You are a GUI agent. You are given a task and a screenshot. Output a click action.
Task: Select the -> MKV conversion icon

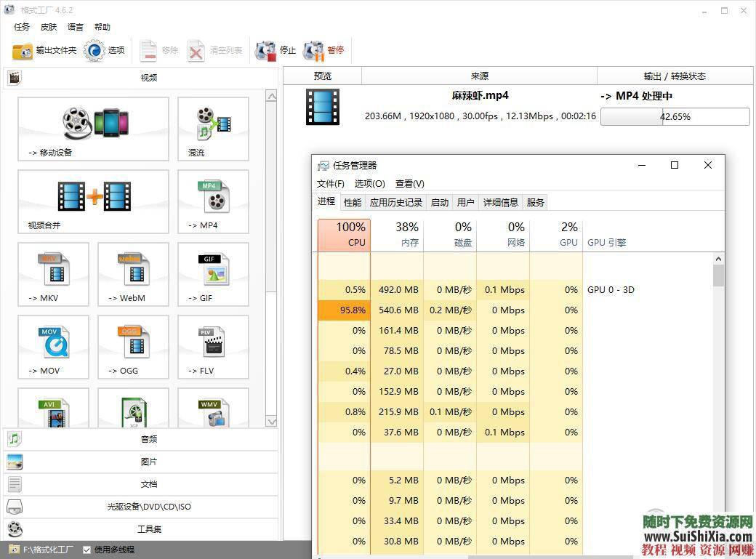pos(53,274)
